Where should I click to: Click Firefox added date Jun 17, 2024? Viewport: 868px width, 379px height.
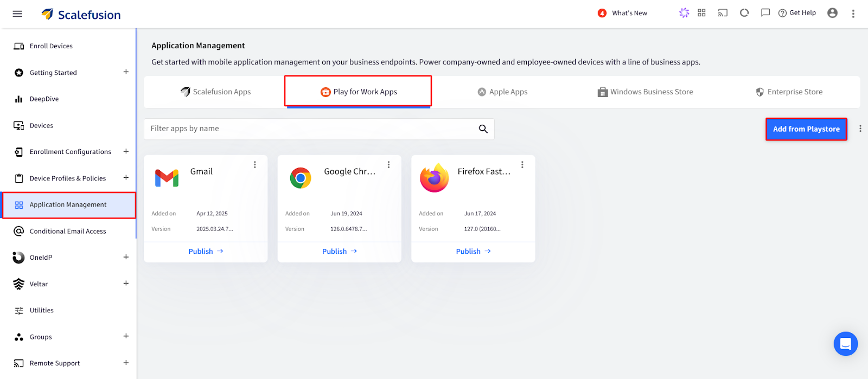point(480,214)
